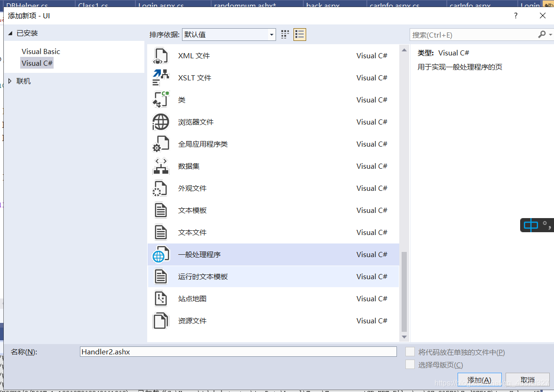Click the template list scroll down arrow
Viewport: 554px width, 392px height.
point(404,337)
